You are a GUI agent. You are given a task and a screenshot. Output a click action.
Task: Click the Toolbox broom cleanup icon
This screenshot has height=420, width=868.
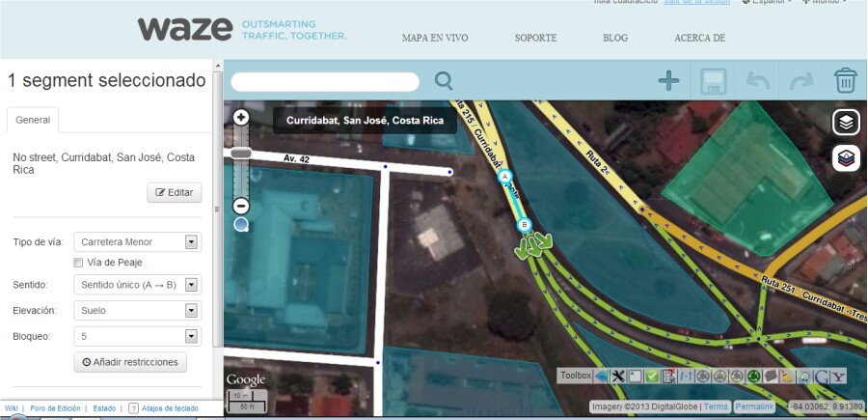coord(786,377)
